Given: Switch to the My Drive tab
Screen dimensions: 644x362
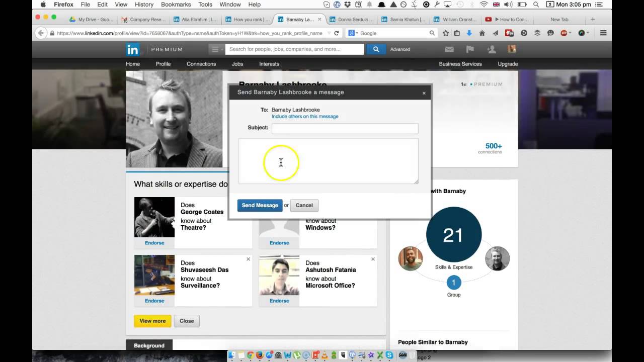Looking at the screenshot, I should [x=92, y=20].
